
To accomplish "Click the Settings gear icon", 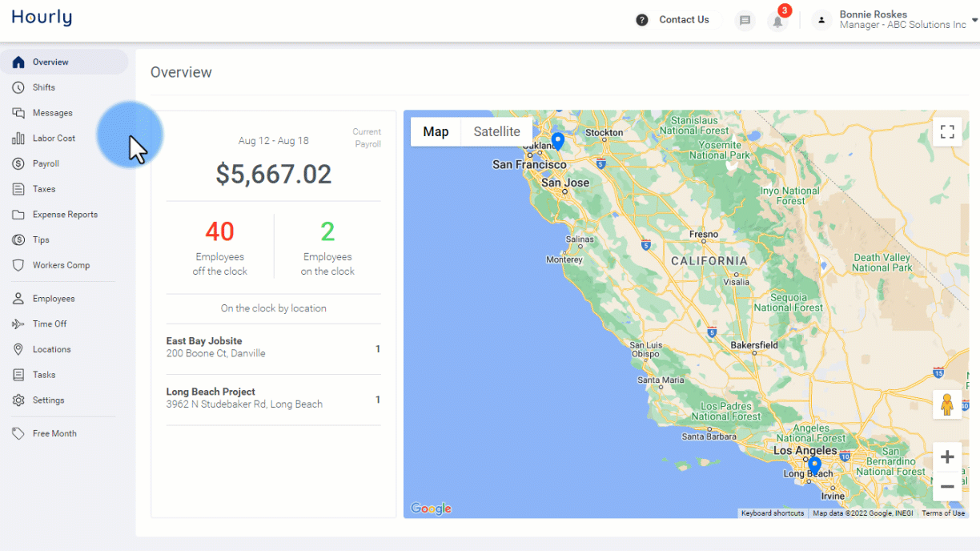I will click(x=18, y=400).
